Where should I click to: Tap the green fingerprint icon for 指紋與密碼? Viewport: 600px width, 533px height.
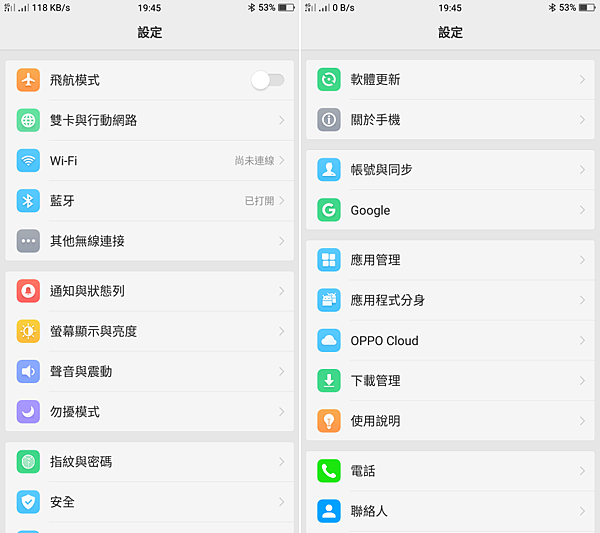[x=28, y=462]
